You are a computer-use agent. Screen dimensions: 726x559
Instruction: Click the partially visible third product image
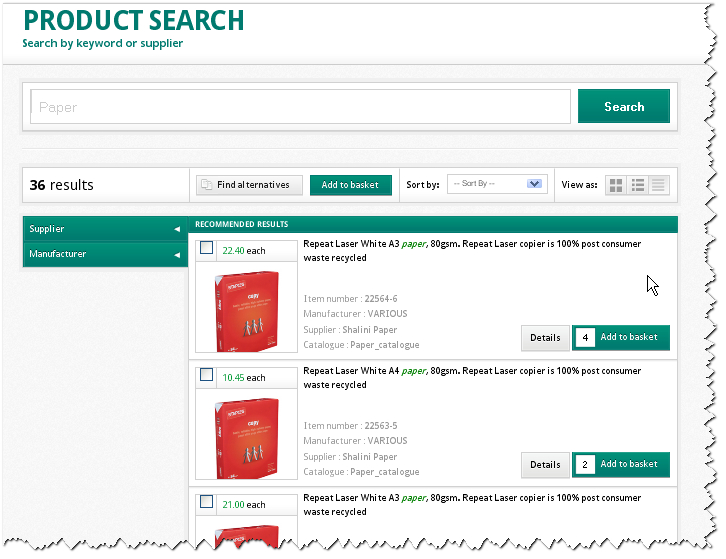tap(246, 536)
